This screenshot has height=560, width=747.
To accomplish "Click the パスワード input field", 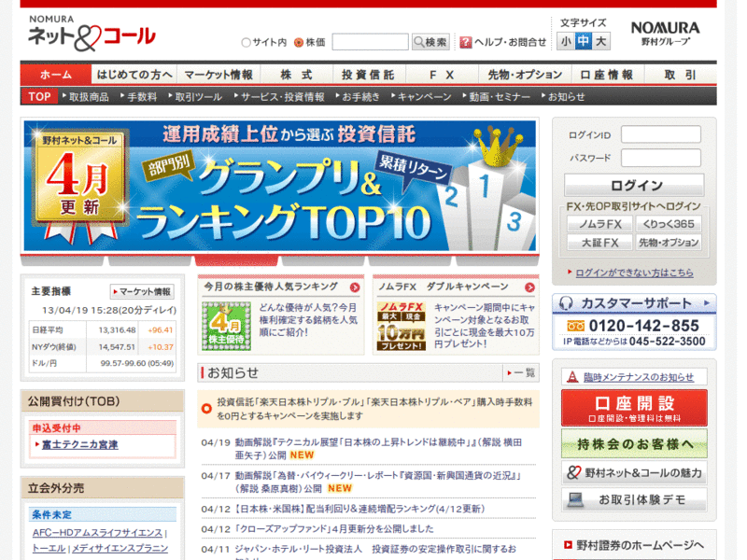I will pyautogui.click(x=661, y=158).
